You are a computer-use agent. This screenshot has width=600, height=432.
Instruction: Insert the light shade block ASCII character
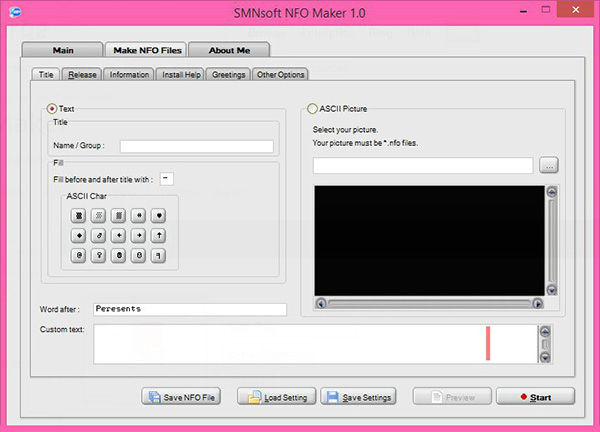tap(98, 216)
